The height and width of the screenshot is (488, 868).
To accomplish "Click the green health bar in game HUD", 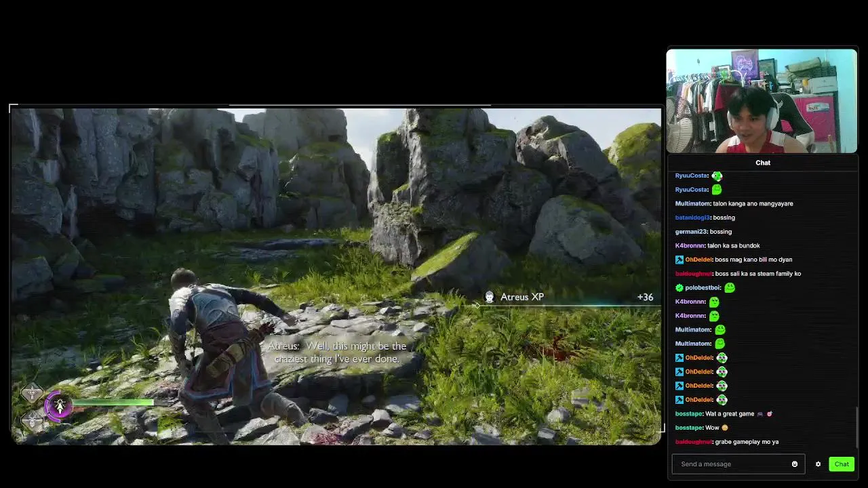I will click(113, 403).
